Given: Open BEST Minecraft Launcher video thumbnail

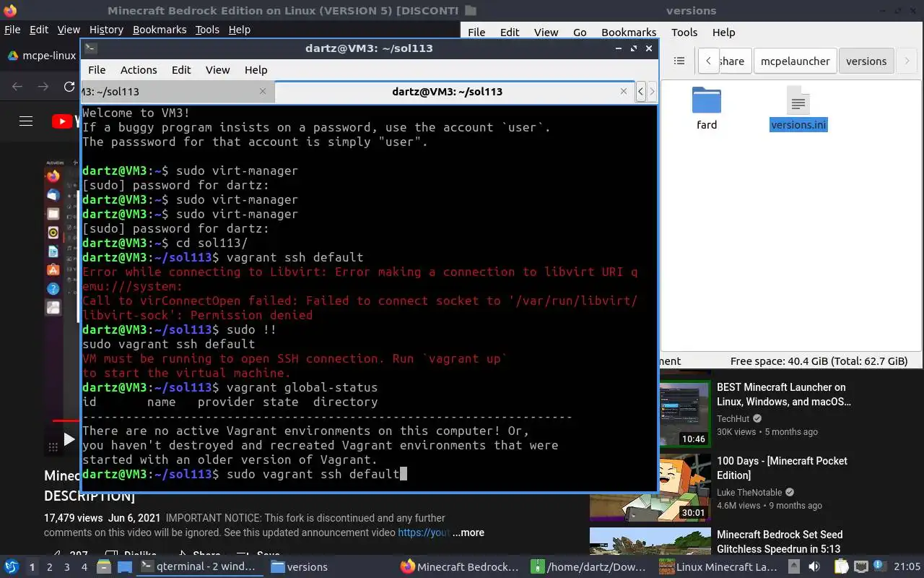Looking at the screenshot, I should click(x=685, y=413).
